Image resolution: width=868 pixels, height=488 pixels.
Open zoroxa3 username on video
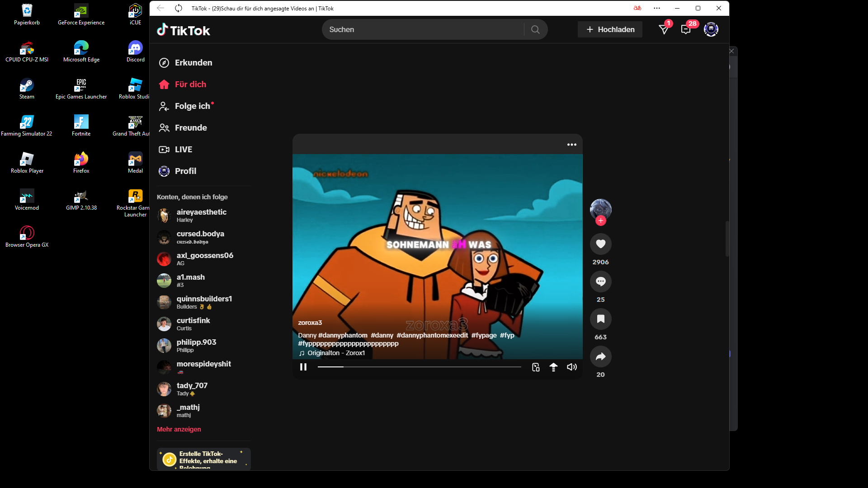tap(310, 323)
